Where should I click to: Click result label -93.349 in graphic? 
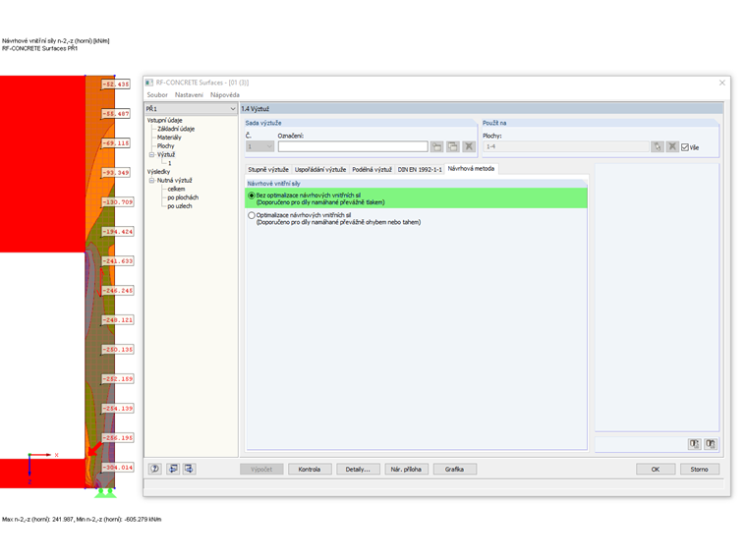(x=116, y=173)
